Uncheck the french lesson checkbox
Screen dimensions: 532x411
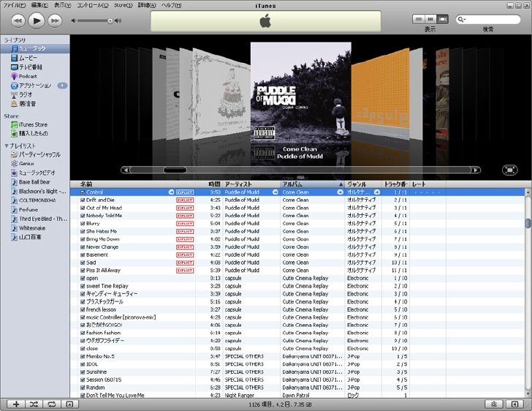point(83,309)
